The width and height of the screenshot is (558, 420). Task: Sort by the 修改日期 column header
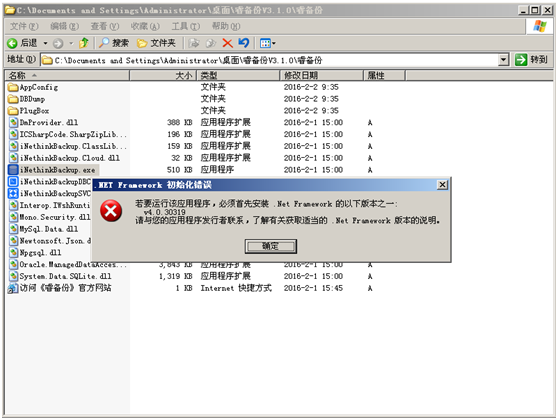tap(321, 75)
